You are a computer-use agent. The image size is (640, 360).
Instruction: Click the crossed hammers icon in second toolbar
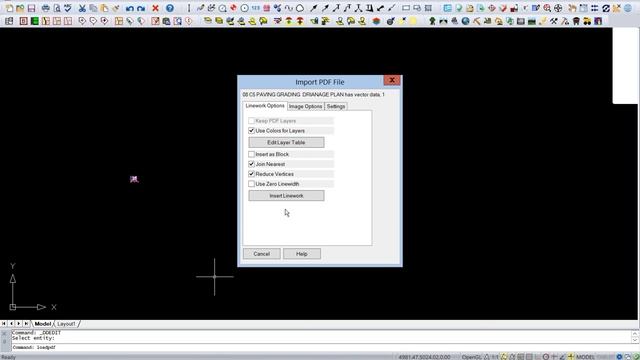click(x=554, y=20)
